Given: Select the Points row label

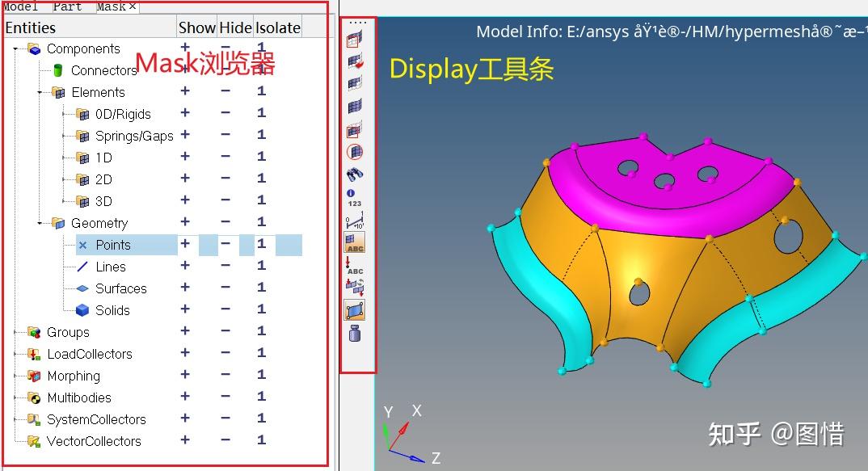Looking at the screenshot, I should (x=113, y=245).
